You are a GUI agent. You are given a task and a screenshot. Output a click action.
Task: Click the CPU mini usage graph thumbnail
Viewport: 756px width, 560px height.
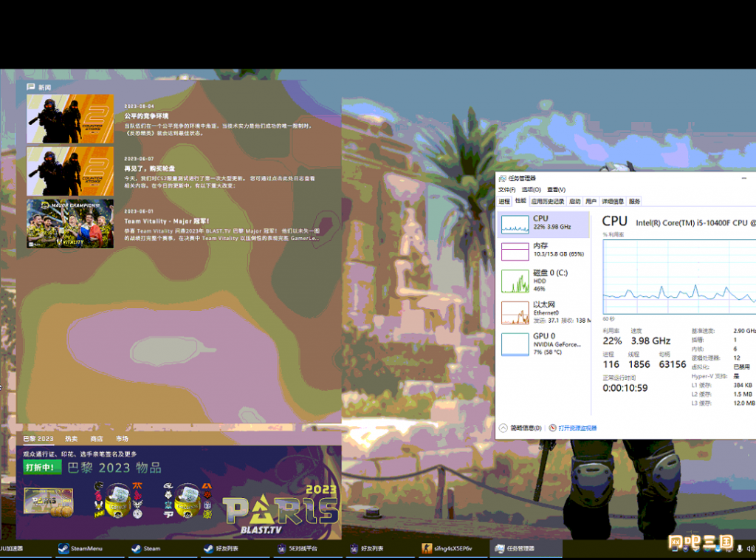pos(515,225)
